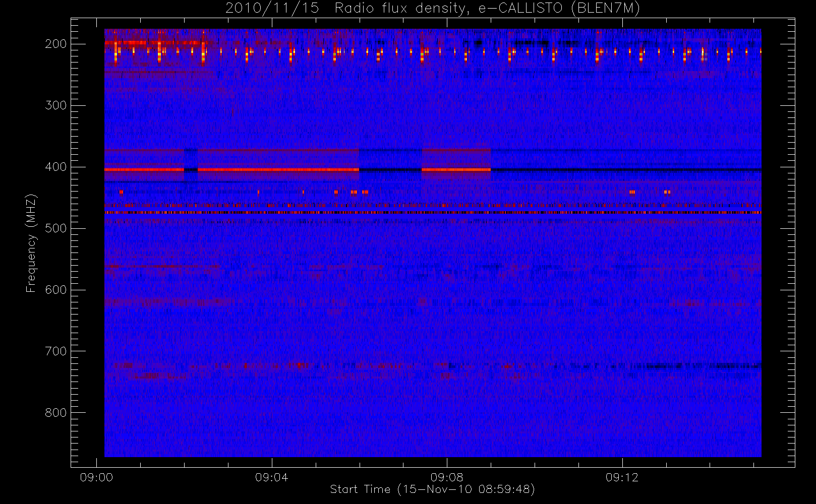Click the 500 MHz tick label
This screenshot has width=816, height=504.
click(55, 228)
